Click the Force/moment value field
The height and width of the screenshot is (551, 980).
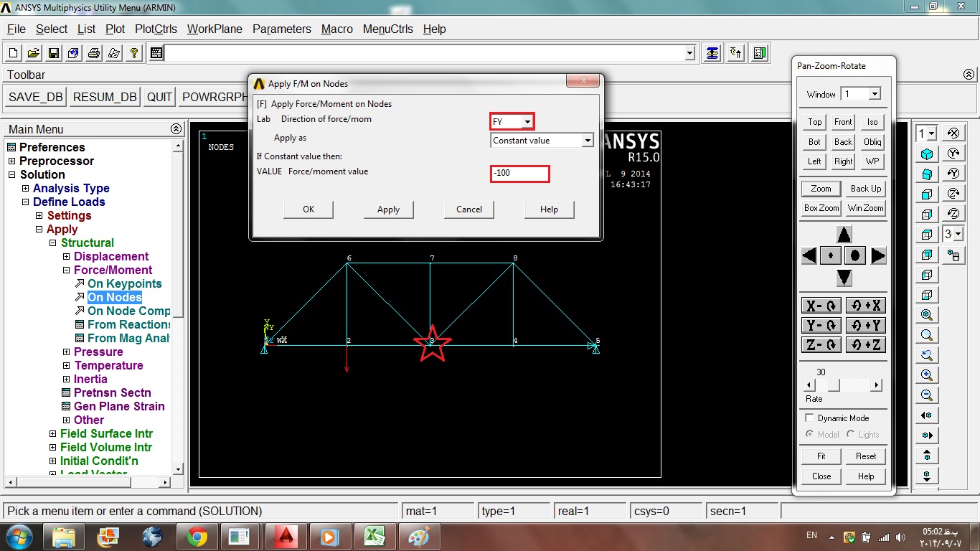(520, 173)
